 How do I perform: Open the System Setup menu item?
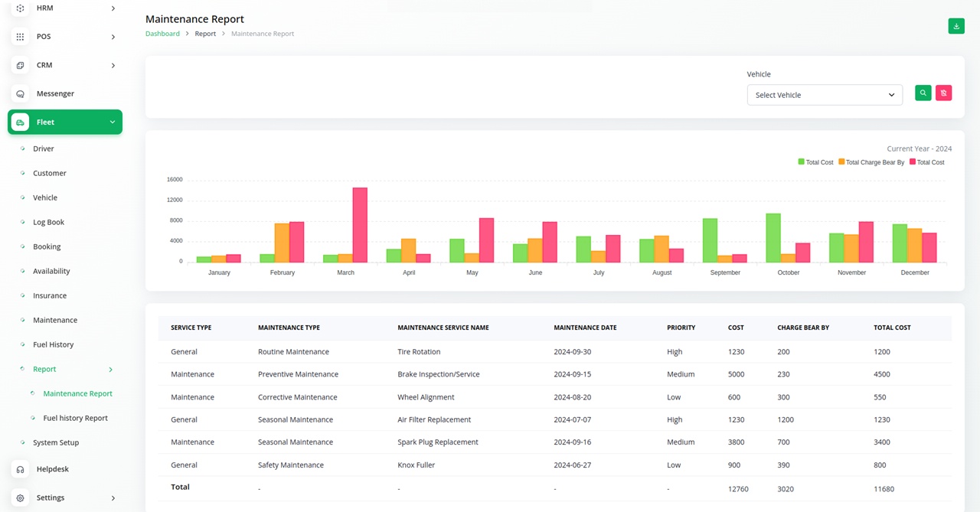pyautogui.click(x=56, y=442)
